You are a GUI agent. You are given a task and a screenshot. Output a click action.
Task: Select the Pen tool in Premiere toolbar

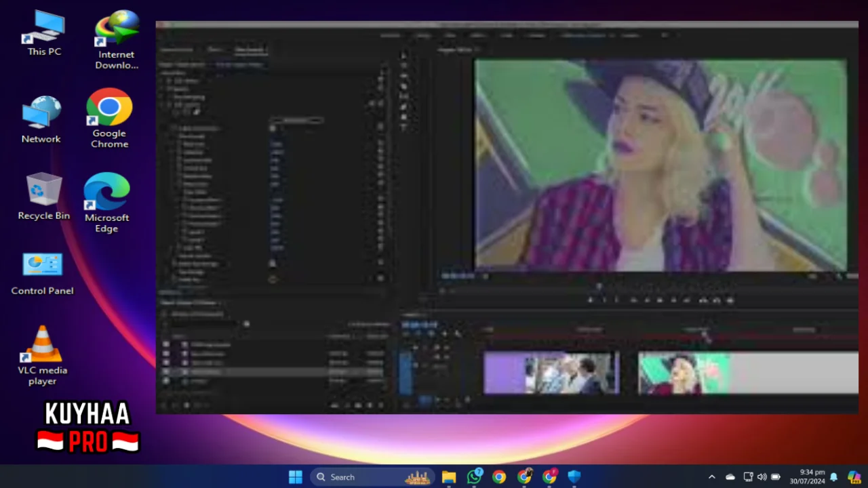pos(403,106)
